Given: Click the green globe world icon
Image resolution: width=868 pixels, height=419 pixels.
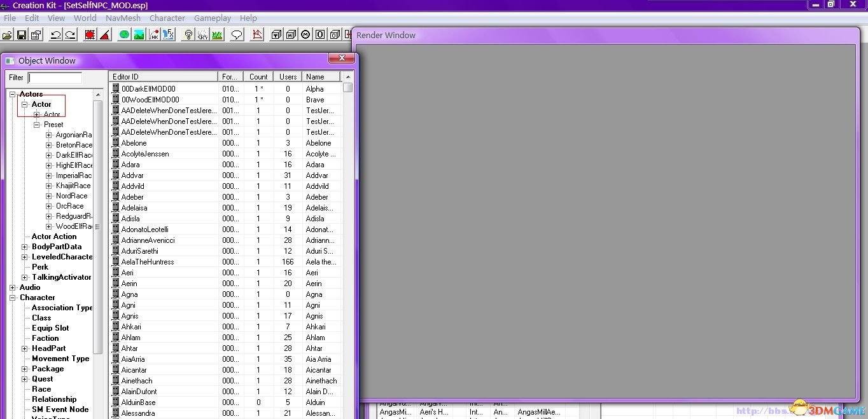Looking at the screenshot, I should pos(124,35).
